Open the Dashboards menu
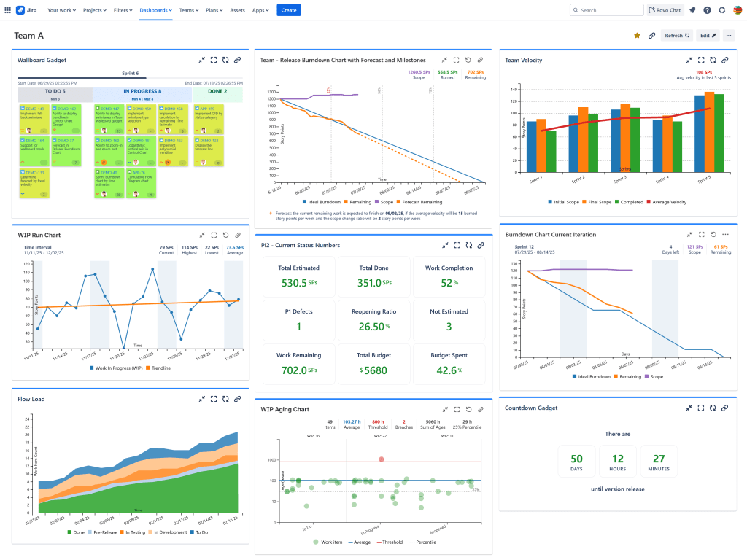This screenshot has height=560, width=747. pyautogui.click(x=155, y=10)
